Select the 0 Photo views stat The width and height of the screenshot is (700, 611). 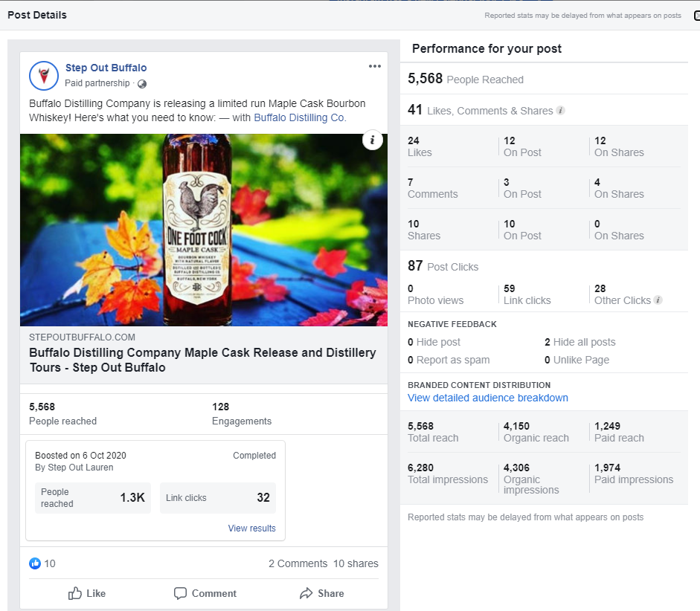coord(435,294)
